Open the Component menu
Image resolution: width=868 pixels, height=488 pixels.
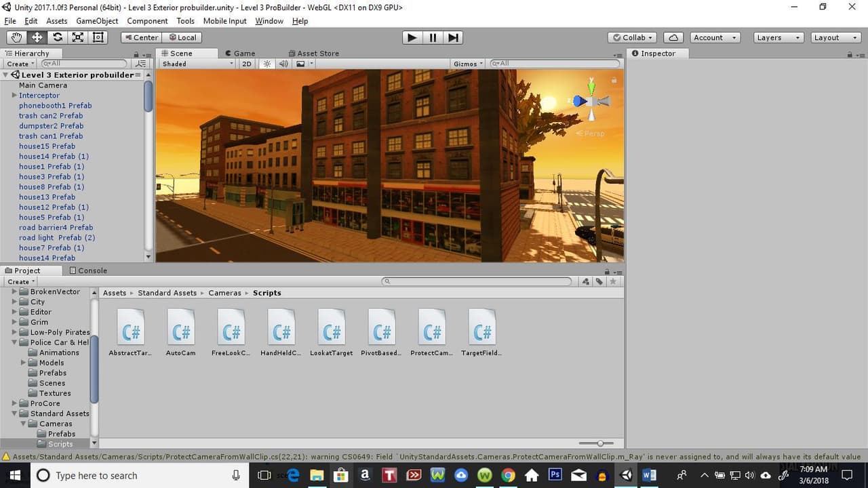tap(147, 21)
